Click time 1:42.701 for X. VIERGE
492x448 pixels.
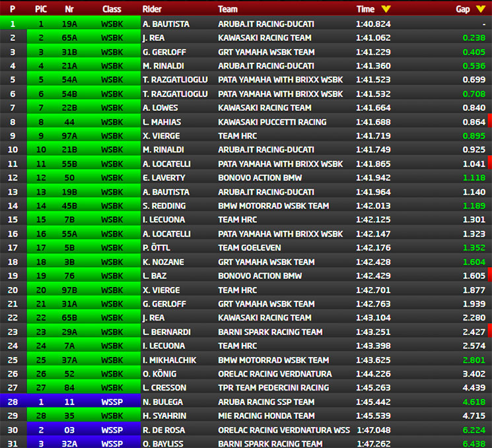[x=373, y=290]
